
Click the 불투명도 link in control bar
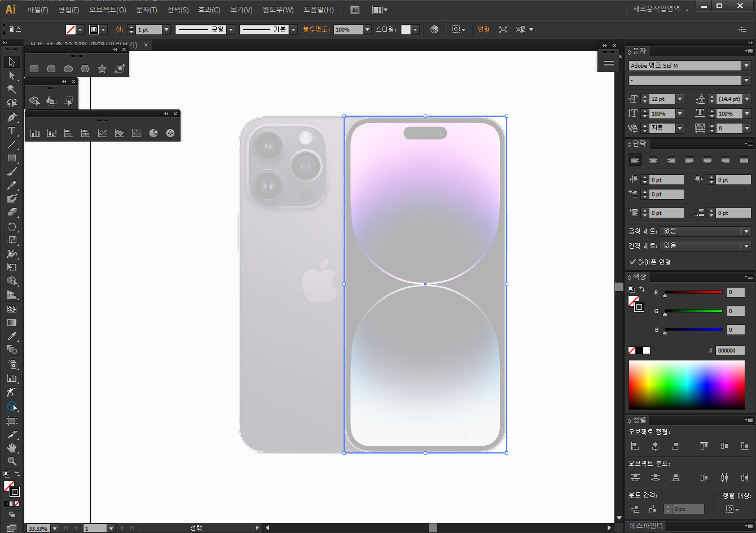[317, 29]
